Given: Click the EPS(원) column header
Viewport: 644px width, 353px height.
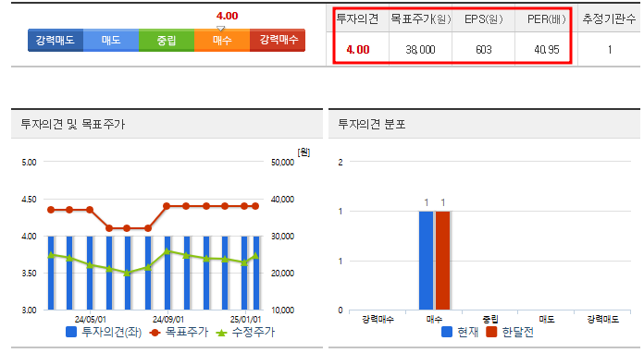Looking at the screenshot, I should tap(483, 18).
